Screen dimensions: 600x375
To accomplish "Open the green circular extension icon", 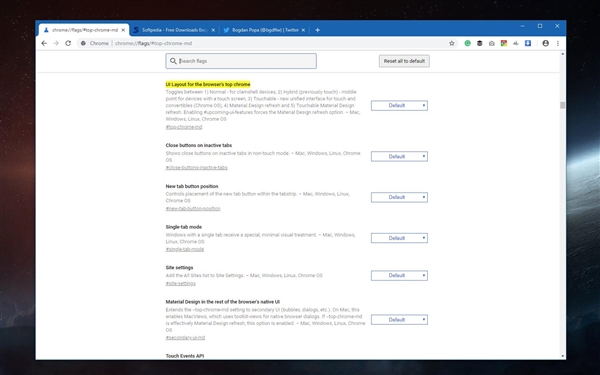I will [467, 43].
